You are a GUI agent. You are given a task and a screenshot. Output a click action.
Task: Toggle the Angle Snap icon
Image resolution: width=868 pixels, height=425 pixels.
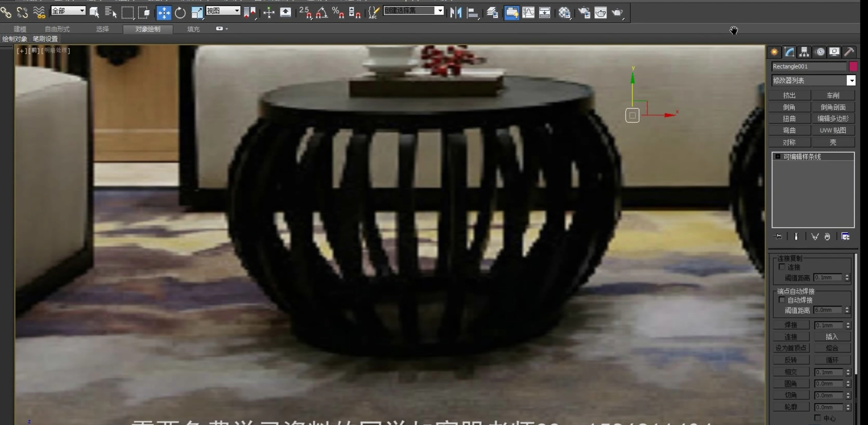[x=322, y=13]
